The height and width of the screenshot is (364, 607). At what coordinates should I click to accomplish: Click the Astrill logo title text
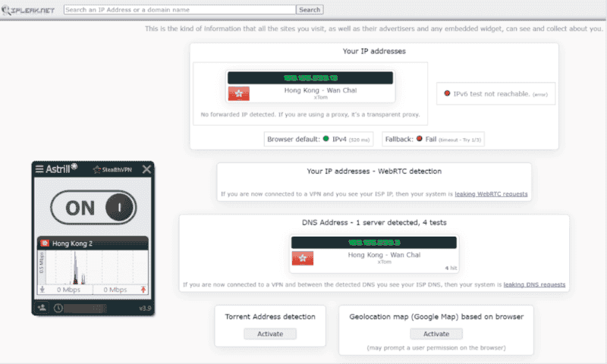pos(61,168)
